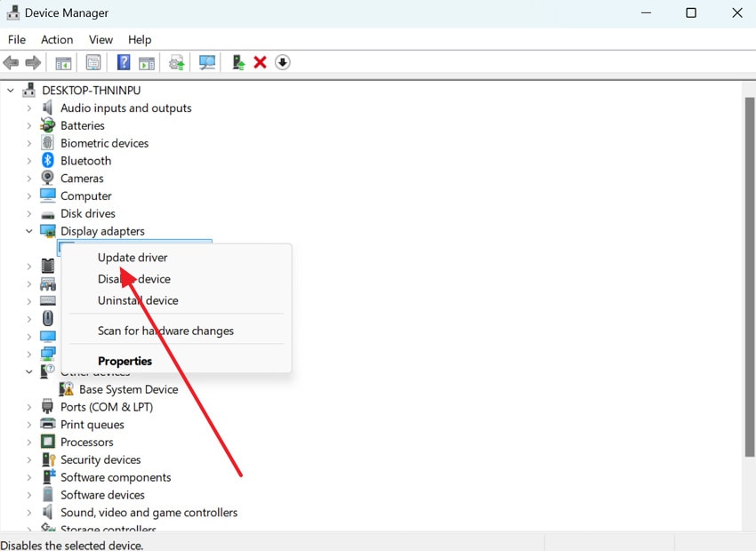Click the network adapters category icon in the tree

[48, 354]
